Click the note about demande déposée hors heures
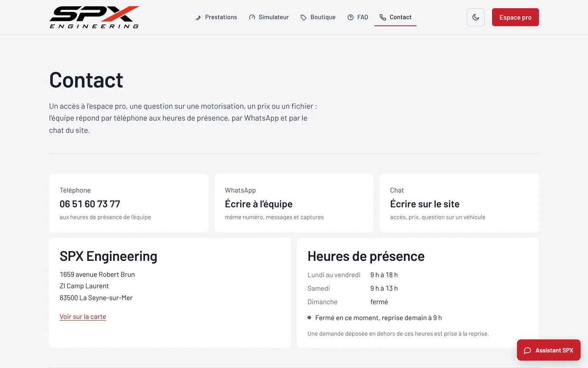Viewport: 588px width, 368px height. [x=398, y=333]
